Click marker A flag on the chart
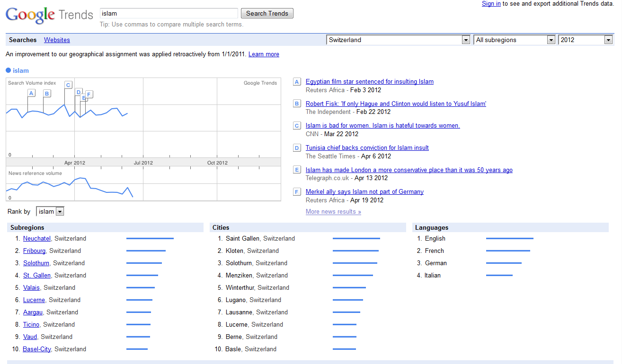The width and height of the screenshot is (622, 364). point(31,93)
